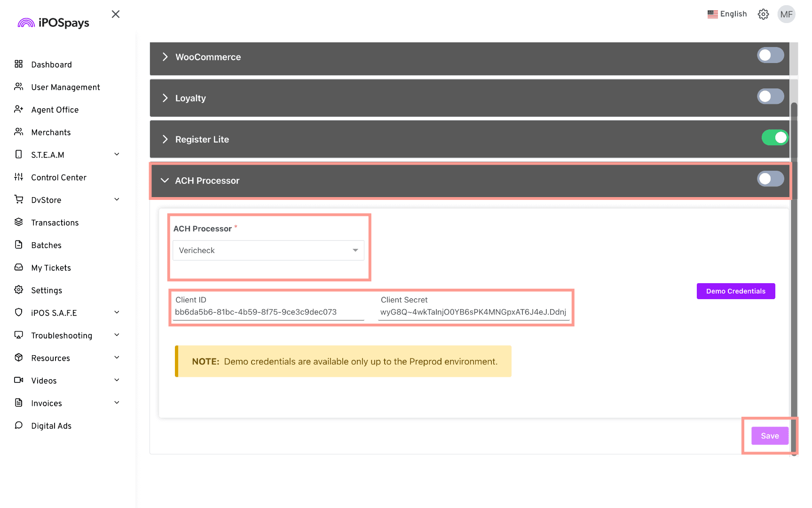Close the sidebar with the X icon

point(116,14)
